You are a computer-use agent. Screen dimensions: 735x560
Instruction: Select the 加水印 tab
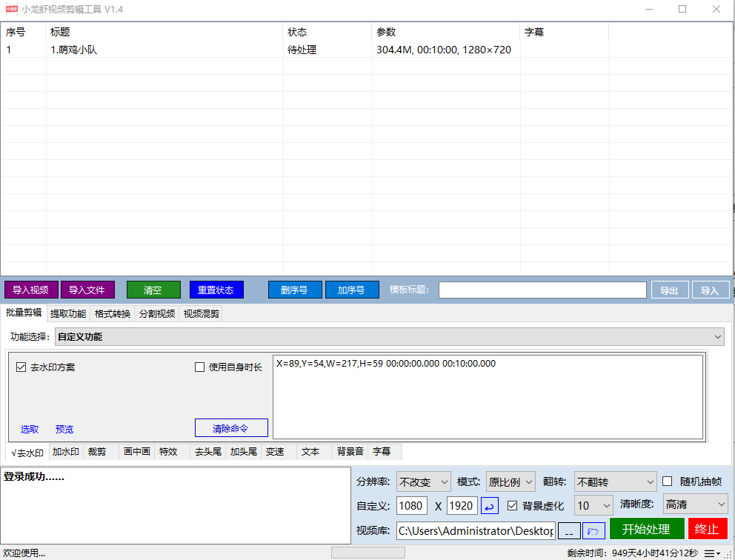66,452
